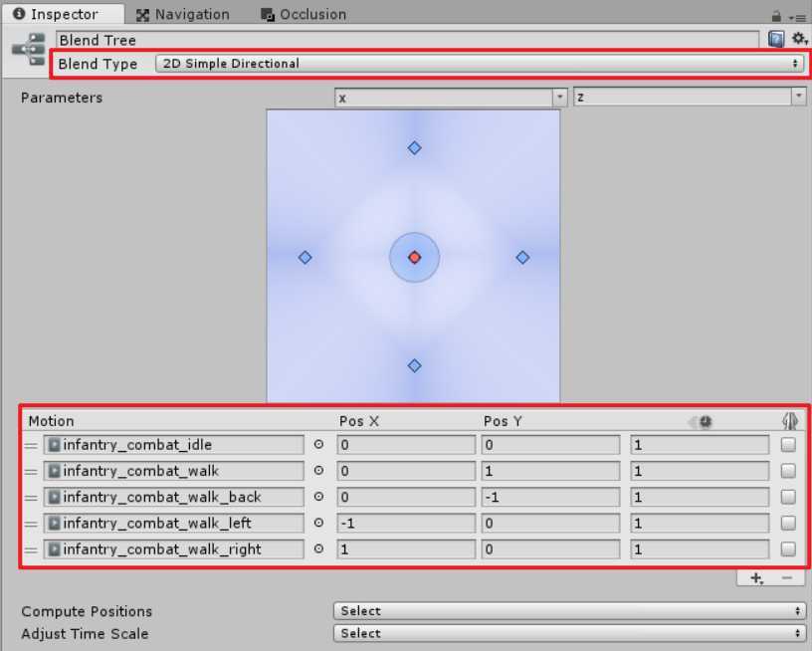Open the Adjust Time Scale dropdown
812x651 pixels.
569,633
